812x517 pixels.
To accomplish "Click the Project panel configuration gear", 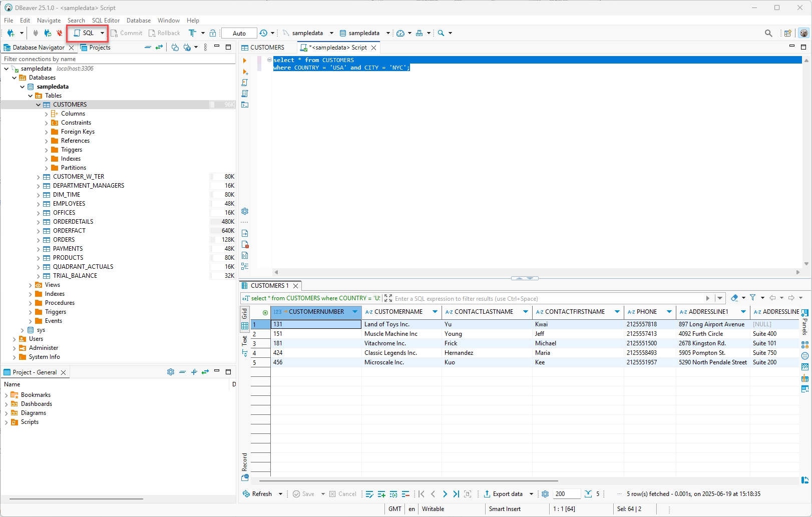I will pyautogui.click(x=171, y=372).
